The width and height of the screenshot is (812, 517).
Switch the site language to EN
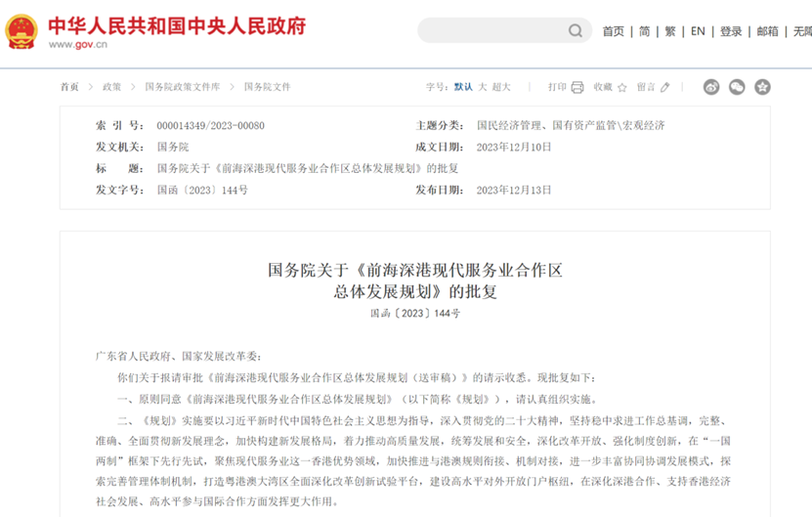point(698,31)
